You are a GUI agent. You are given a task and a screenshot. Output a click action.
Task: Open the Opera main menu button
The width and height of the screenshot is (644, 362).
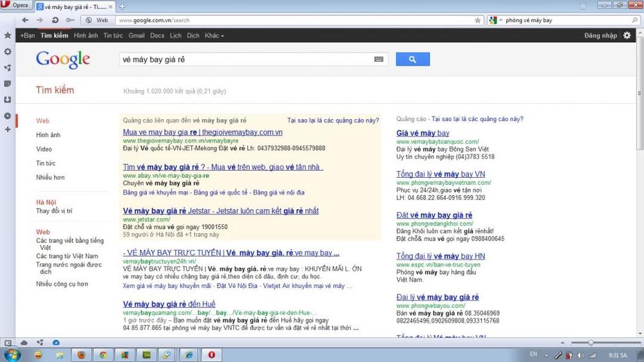(x=15, y=5)
